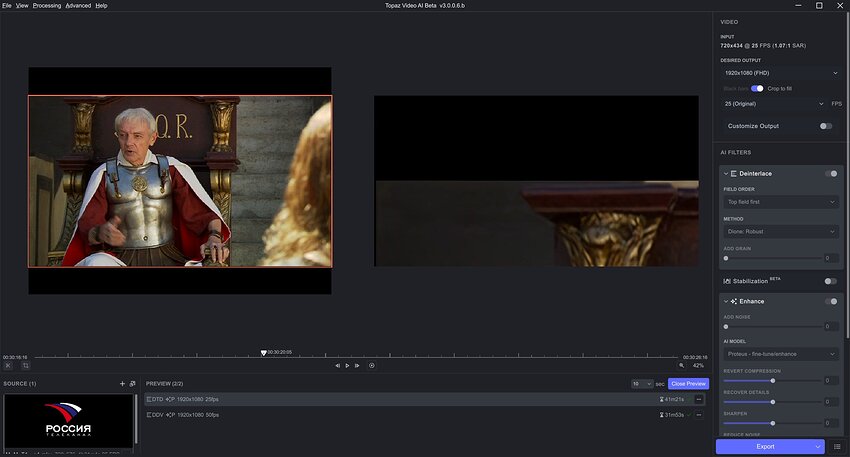
Task: Open the Dione: Robust method dropdown
Action: 781,232
